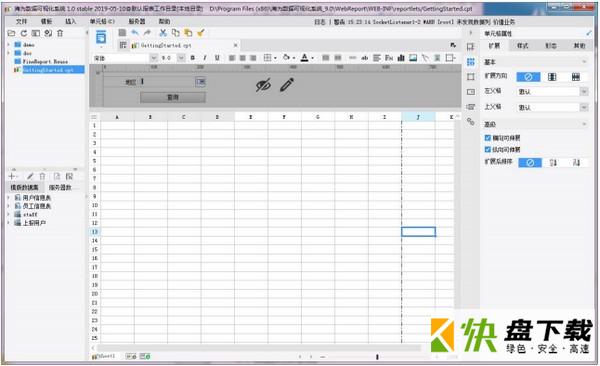Toggle the crossed-out eye visibility icon
Screen dimensions: 600x366
(x=263, y=85)
